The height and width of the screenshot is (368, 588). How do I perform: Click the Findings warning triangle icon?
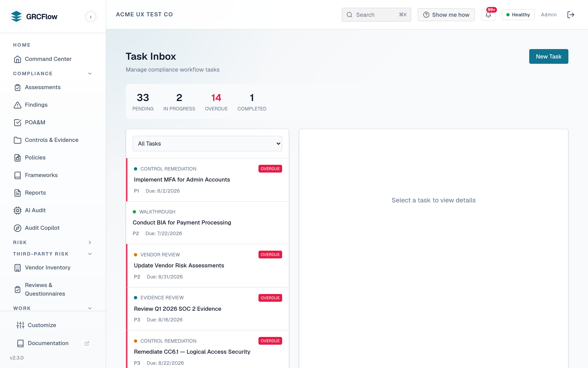(18, 105)
